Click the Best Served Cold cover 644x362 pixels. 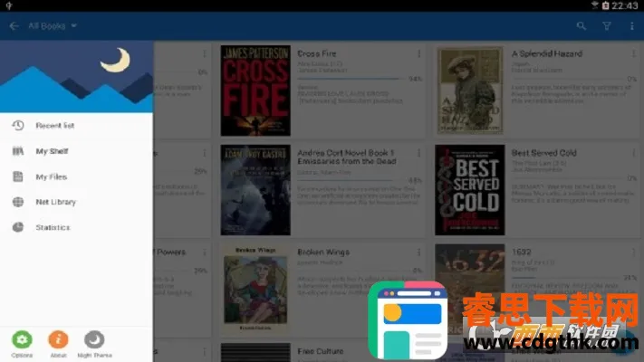coord(469,190)
